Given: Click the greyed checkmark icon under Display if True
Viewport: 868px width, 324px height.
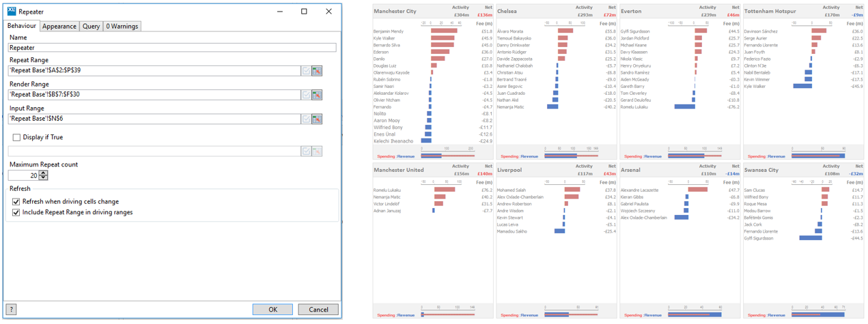Looking at the screenshot, I should [x=306, y=151].
